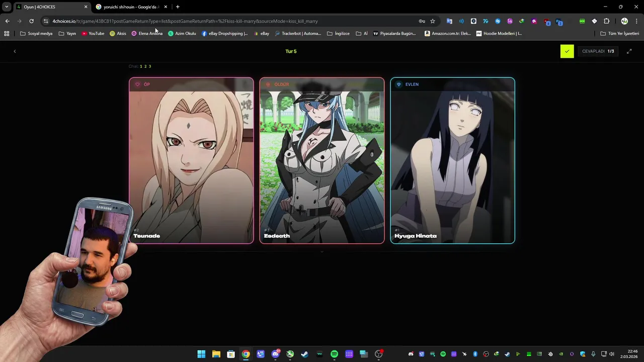Open OBS Studio from the taskbar
Viewport: 644px width, 362px height.
[x=378, y=354]
